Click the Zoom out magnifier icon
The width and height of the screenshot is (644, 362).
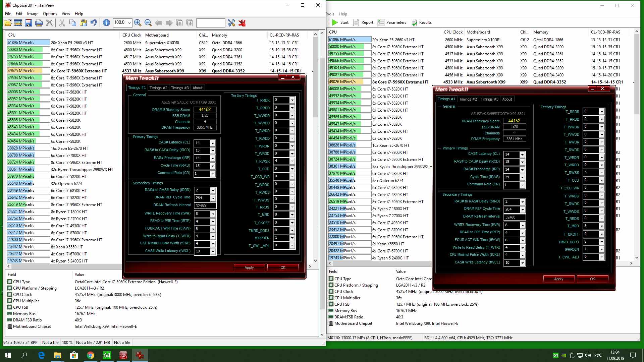click(148, 23)
